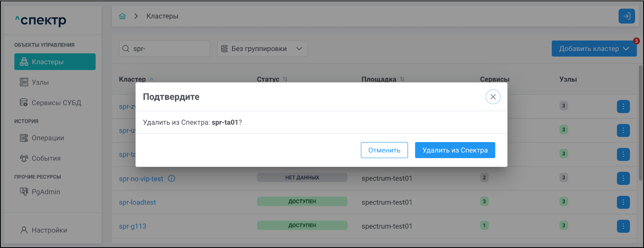
Task: Click the home breadcrumb icon
Action: [x=122, y=16]
